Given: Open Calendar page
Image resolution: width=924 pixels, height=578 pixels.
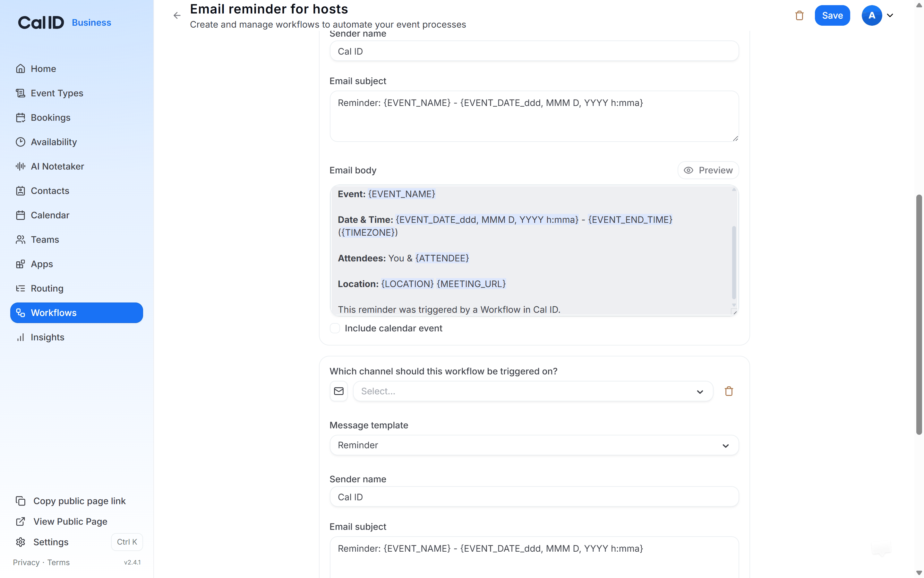Looking at the screenshot, I should tap(77, 215).
